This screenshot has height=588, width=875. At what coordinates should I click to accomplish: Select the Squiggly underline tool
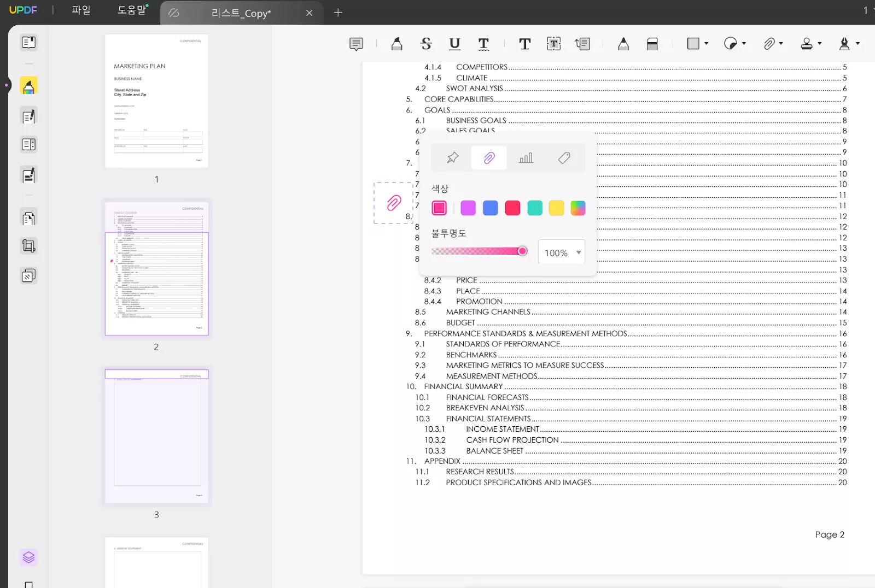click(483, 44)
